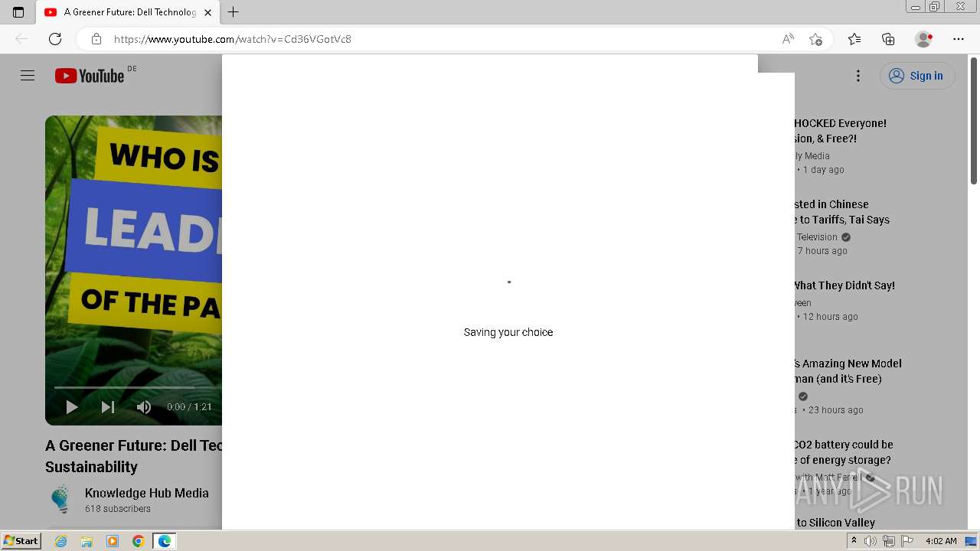Viewport: 980px width, 551px height.
Task: Open the 'CO2 battery could be' video
Action: point(843,452)
